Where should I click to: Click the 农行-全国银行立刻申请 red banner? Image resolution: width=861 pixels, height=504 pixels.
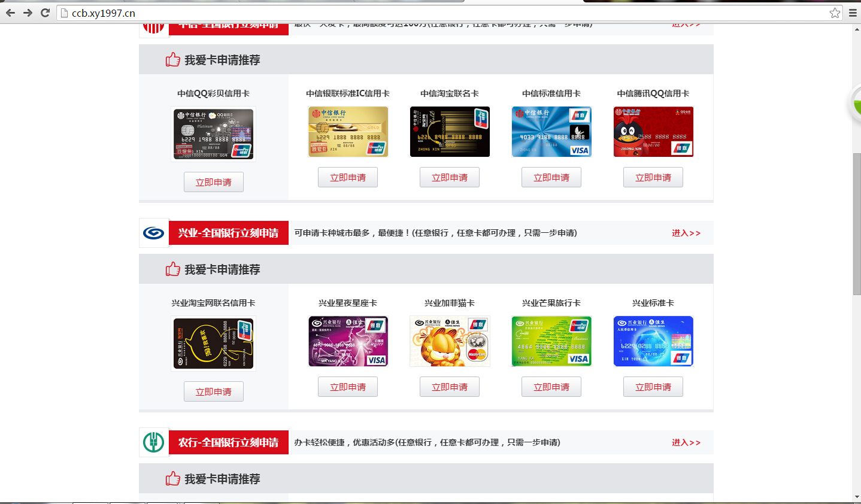pyautogui.click(x=229, y=442)
